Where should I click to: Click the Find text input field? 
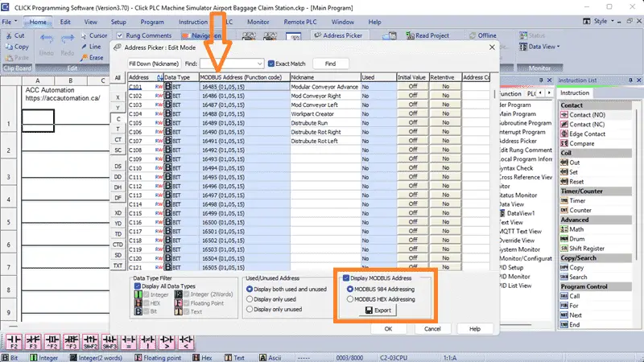click(x=228, y=64)
